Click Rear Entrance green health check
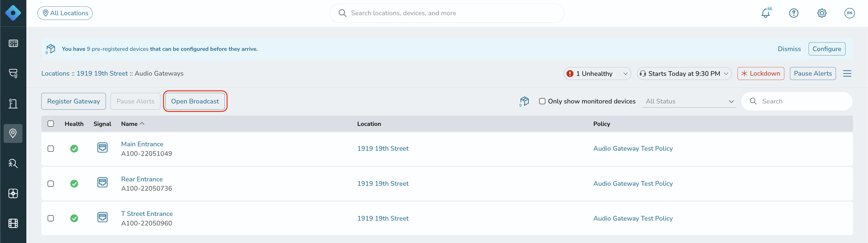 click(74, 183)
